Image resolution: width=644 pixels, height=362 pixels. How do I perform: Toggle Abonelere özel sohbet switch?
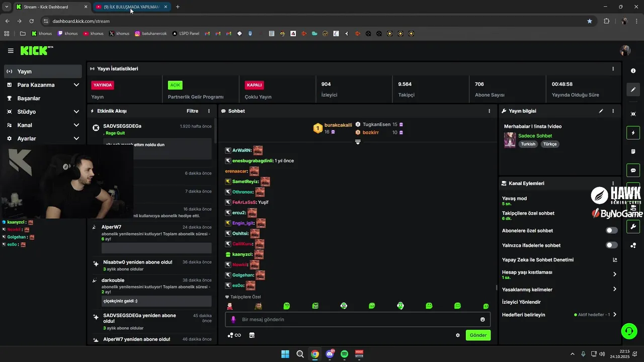(x=612, y=230)
